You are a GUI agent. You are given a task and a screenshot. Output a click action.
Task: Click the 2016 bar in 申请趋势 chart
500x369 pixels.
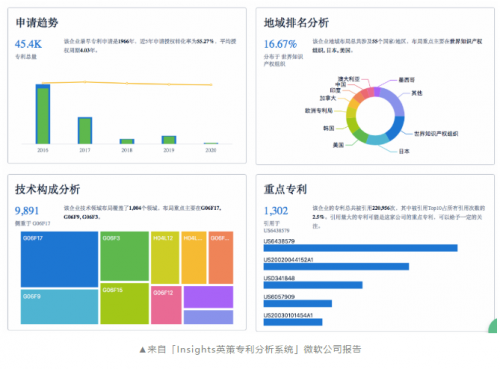43,114
